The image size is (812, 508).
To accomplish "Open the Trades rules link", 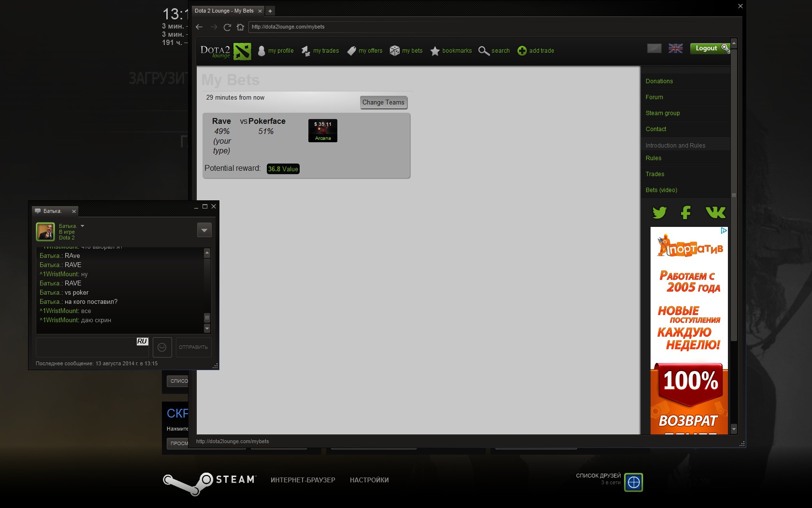I will [x=655, y=174].
